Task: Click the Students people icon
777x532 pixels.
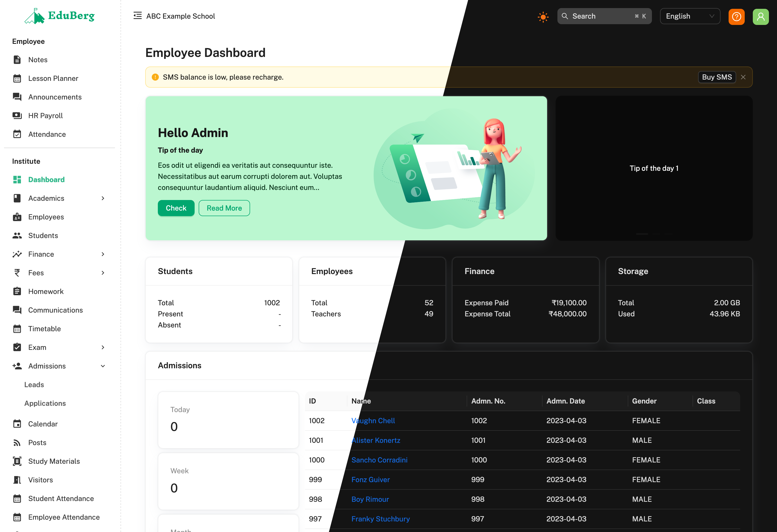Action: tap(17, 236)
